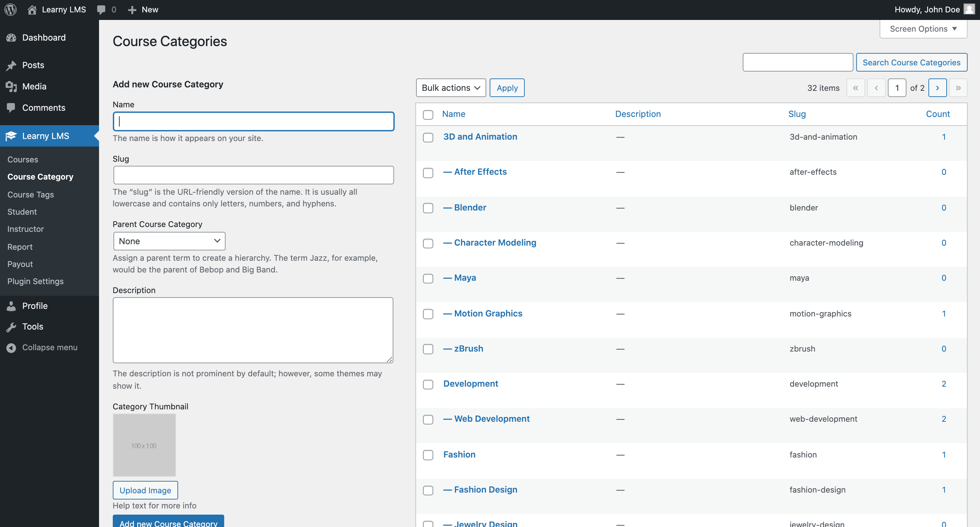The width and height of the screenshot is (980, 527).
Task: Check the 3D and Animation row checkbox
Action: pyautogui.click(x=428, y=137)
